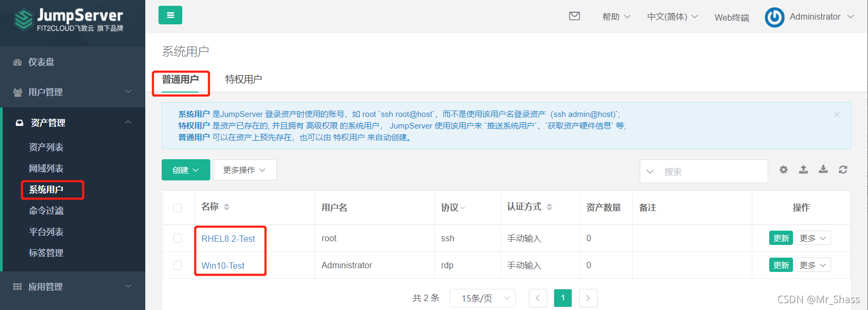The image size is (868, 310).
Task: Click the 搜索 search input field
Action: click(x=713, y=171)
